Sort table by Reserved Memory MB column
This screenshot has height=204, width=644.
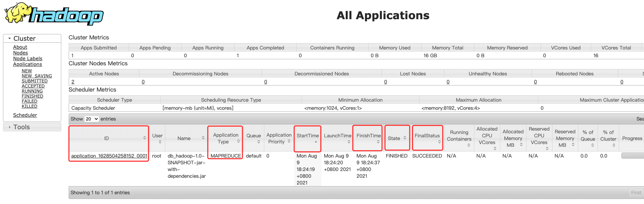(565, 138)
